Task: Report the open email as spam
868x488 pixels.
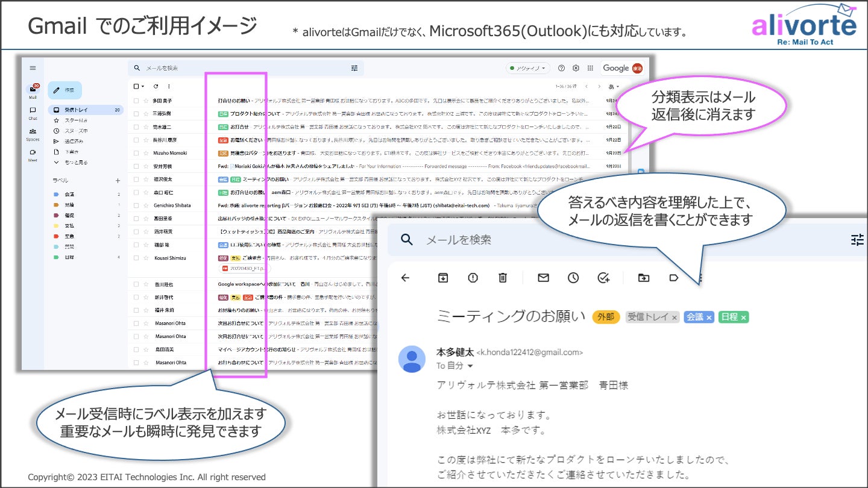Action: tap(473, 278)
